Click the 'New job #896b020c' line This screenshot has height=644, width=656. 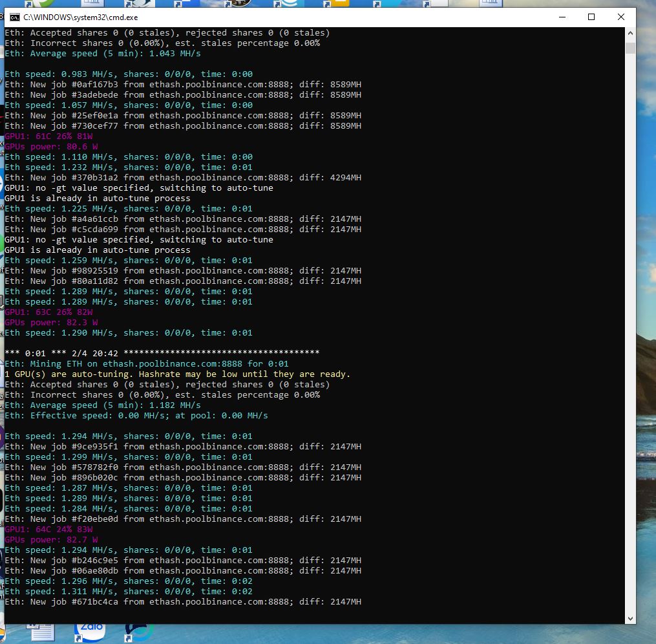[183, 478]
